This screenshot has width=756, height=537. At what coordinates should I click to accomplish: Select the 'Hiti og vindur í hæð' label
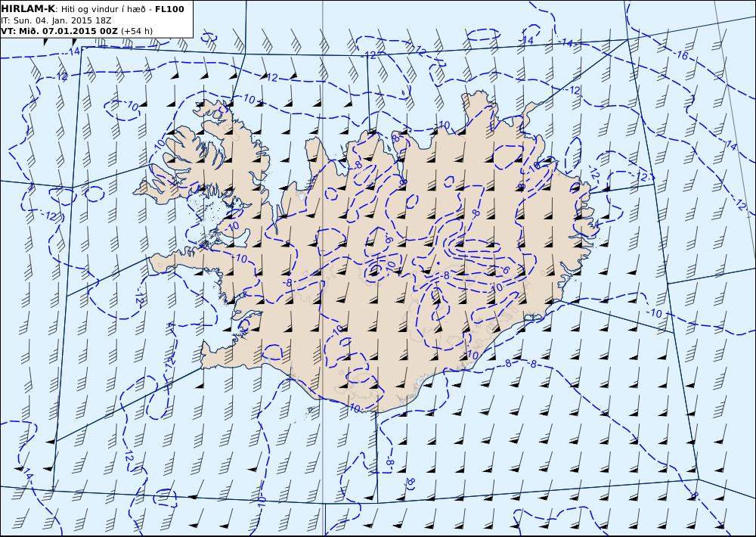pos(103,9)
